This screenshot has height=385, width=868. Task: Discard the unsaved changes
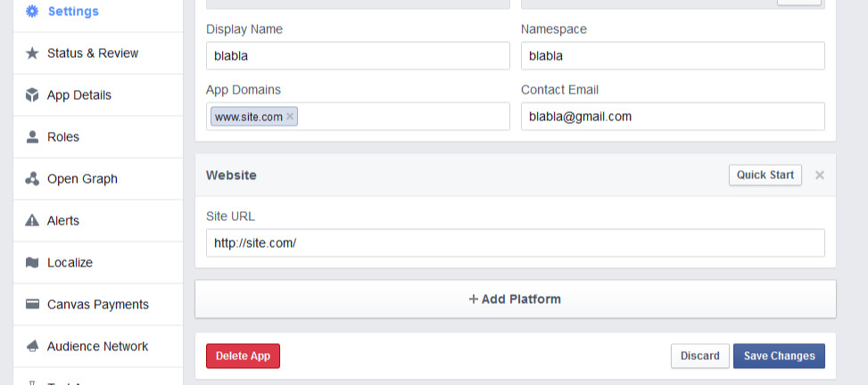pos(700,356)
